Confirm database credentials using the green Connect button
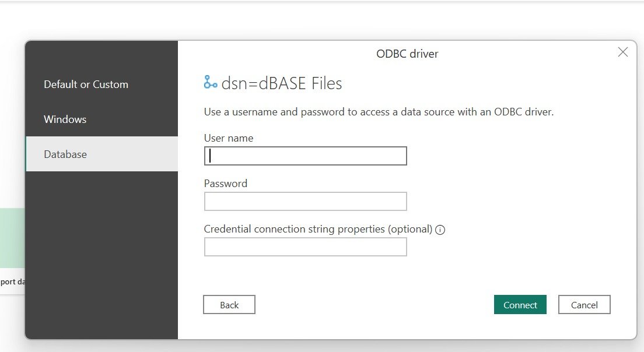Image resolution: width=644 pixels, height=352 pixels. click(520, 304)
